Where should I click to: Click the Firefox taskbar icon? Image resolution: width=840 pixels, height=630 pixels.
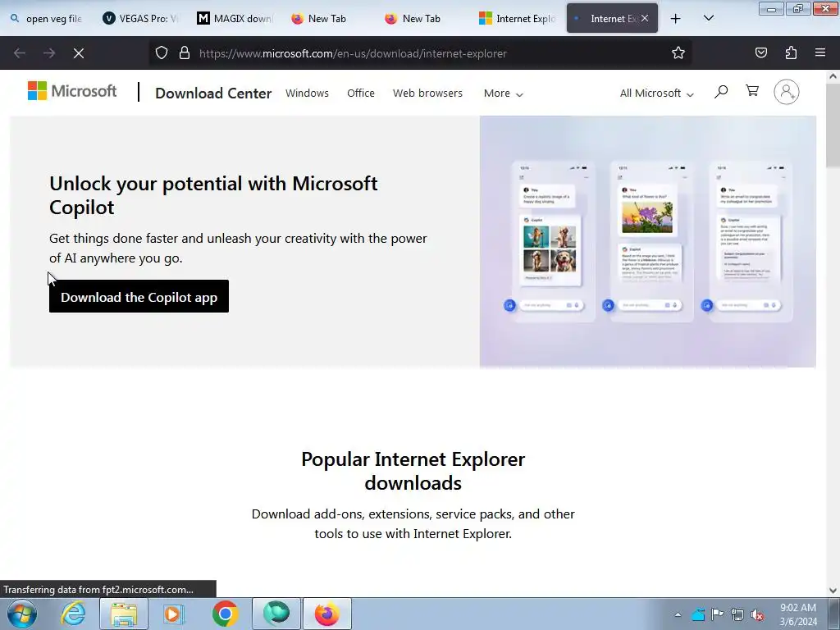(326, 614)
